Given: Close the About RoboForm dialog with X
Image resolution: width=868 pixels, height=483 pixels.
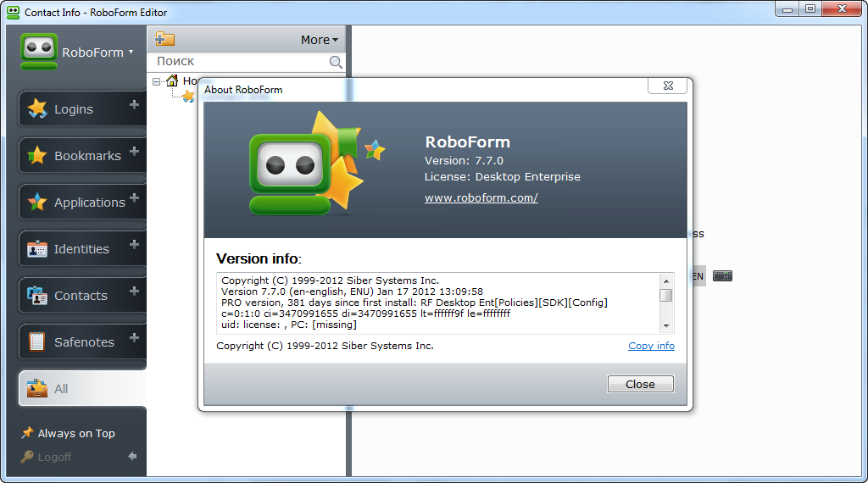Looking at the screenshot, I should (x=668, y=86).
